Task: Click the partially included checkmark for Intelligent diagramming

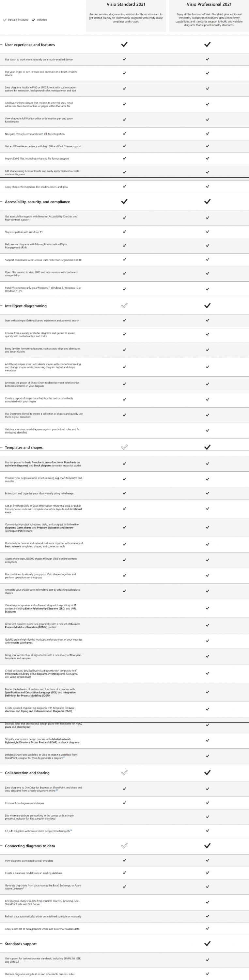Action: pyautogui.click(x=124, y=305)
